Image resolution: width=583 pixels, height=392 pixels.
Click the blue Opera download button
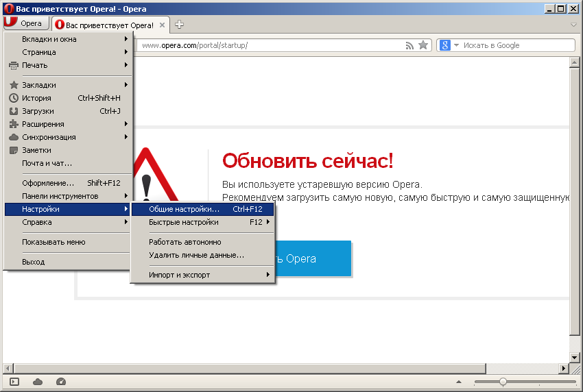click(313, 258)
